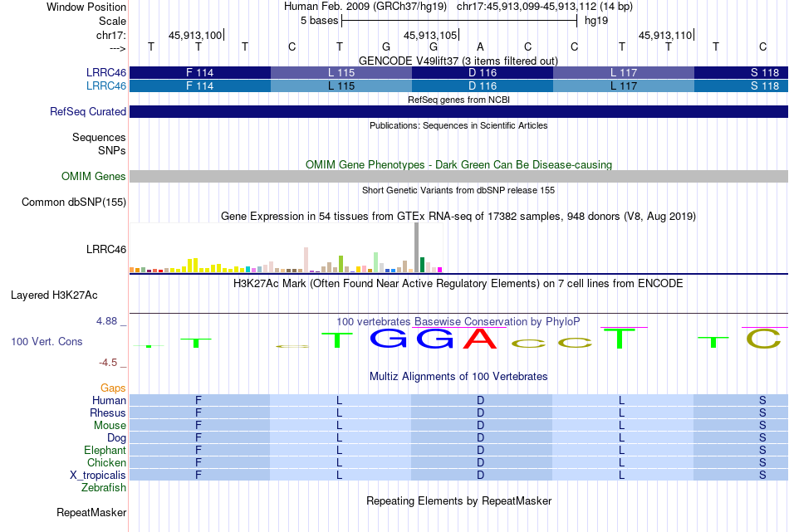Click the chr17 coordinate range text
The image size is (789, 532).
tap(545, 7)
